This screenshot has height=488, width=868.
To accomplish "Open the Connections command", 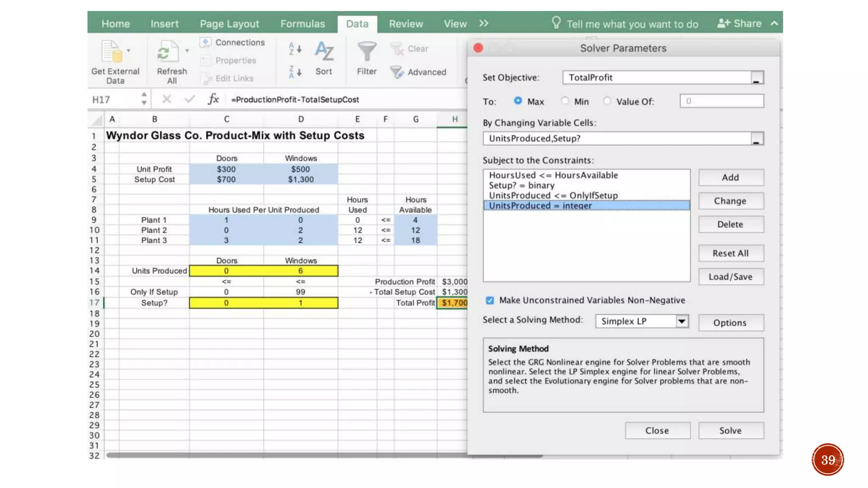I will point(233,42).
